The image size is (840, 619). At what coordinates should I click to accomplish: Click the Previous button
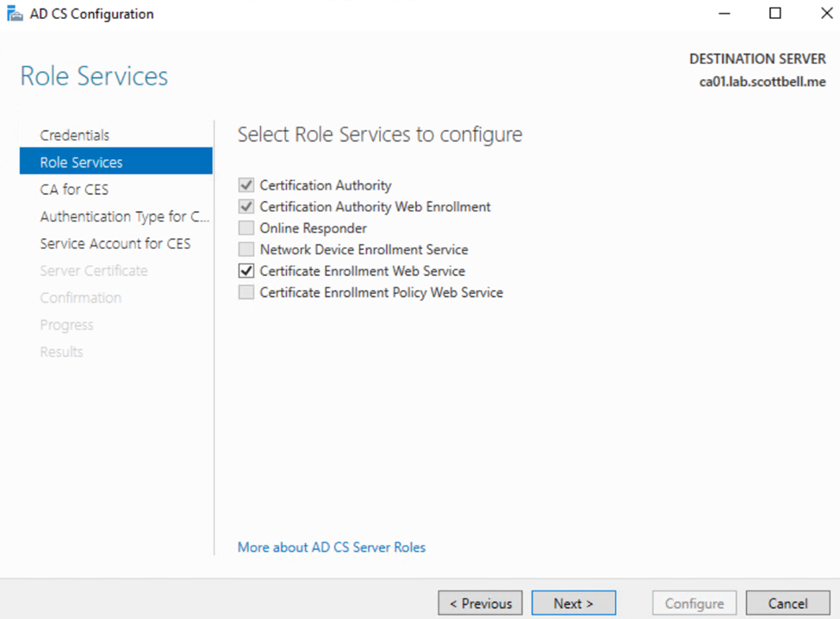(481, 603)
